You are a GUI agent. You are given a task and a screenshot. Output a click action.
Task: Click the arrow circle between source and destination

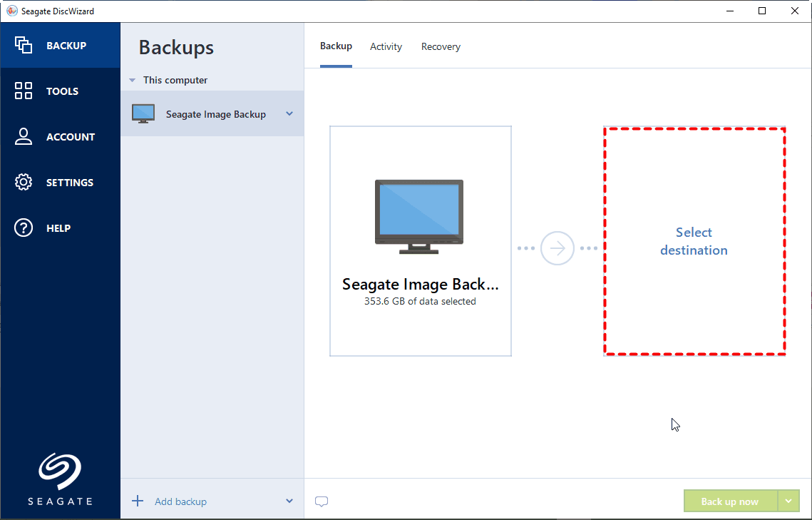[x=557, y=248]
